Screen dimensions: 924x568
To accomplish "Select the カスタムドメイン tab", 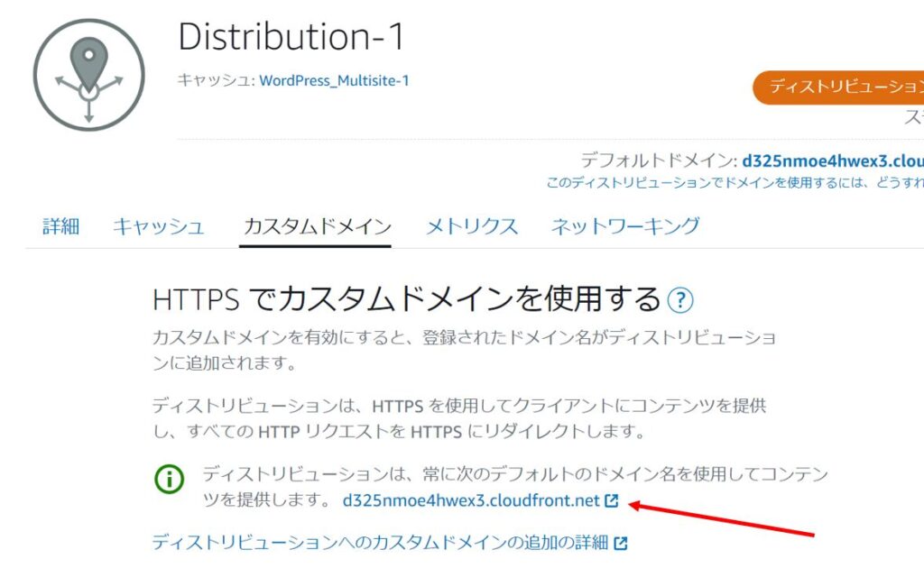I will click(x=317, y=226).
